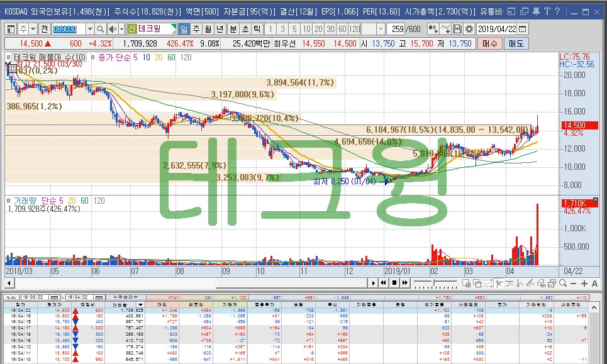Open chart settings gear icon

[x=469, y=29]
